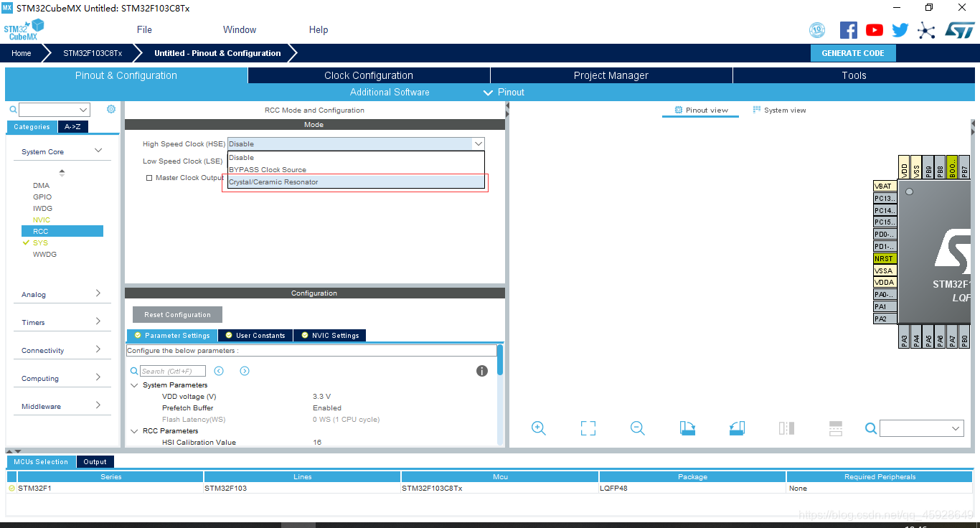Toggle Master Clock Output checkbox

pyautogui.click(x=149, y=178)
